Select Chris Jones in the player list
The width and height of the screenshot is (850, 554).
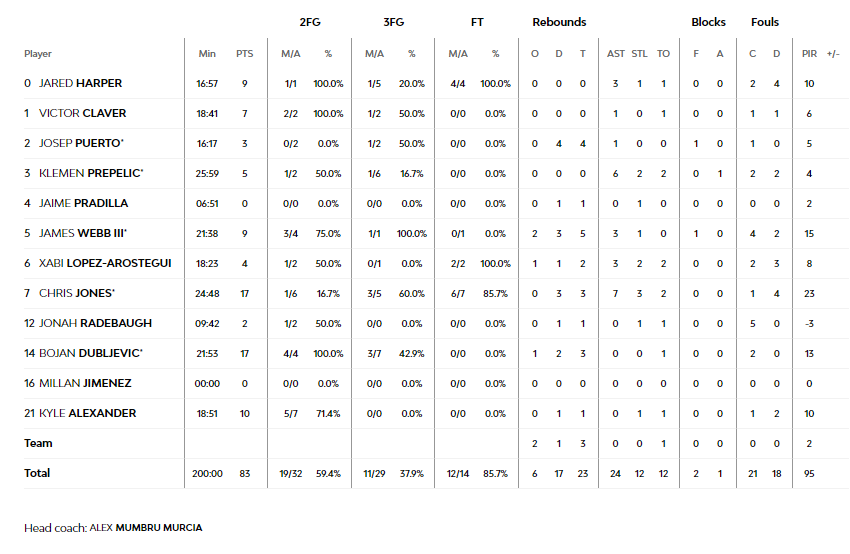75,293
